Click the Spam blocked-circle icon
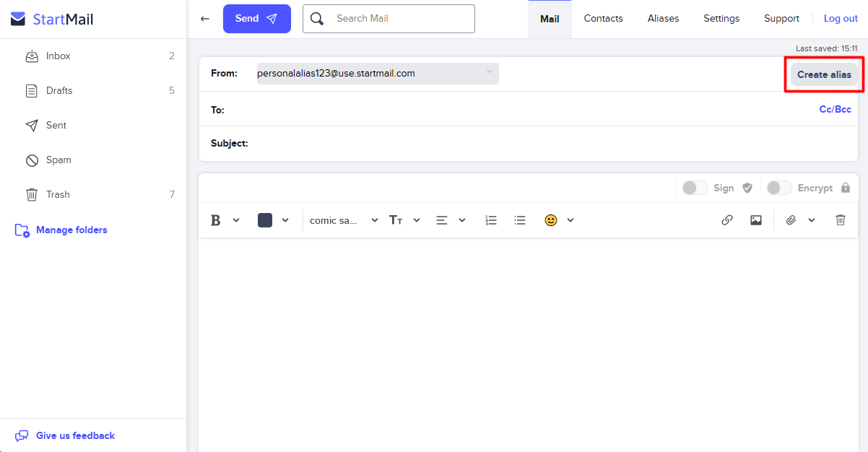868x452 pixels. [x=32, y=160]
